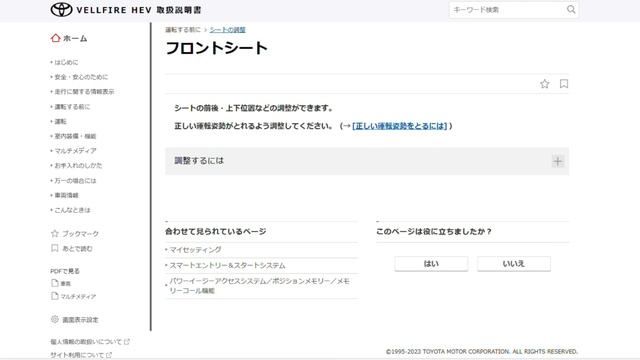
Task: Open the 安全・安心のために menu section
Action: pyautogui.click(x=81, y=77)
